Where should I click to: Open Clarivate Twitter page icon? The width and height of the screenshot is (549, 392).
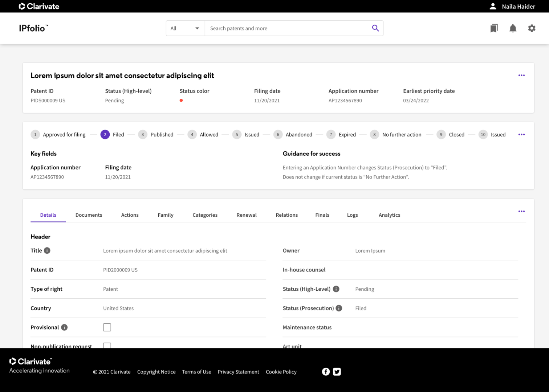(337, 372)
